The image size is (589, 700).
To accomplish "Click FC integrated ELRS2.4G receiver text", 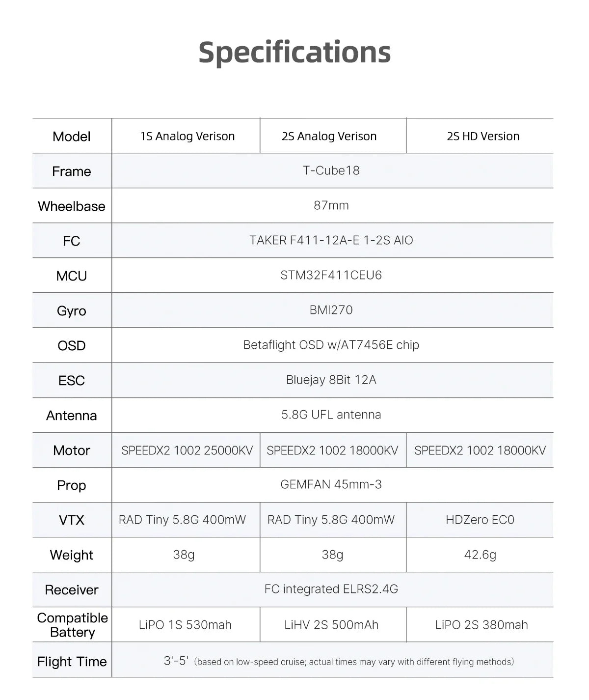I will coord(331,589).
